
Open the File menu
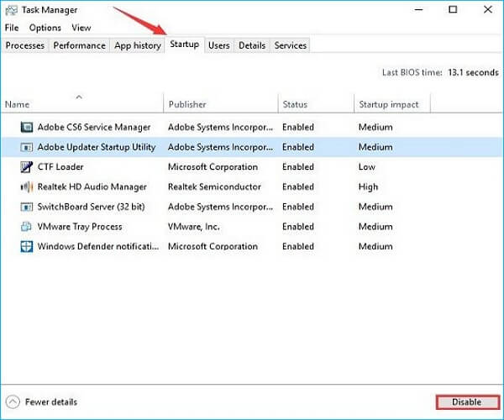coord(12,28)
